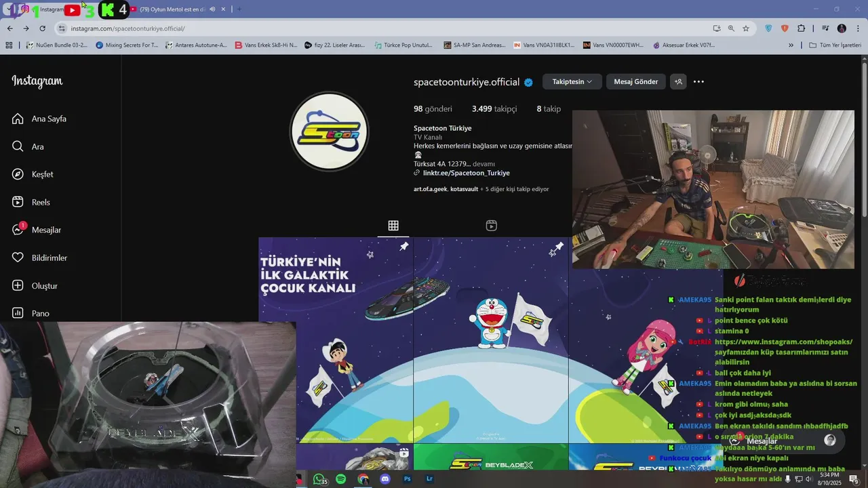View the 8 takip following list
The width and height of the screenshot is (868, 488).
tap(549, 108)
